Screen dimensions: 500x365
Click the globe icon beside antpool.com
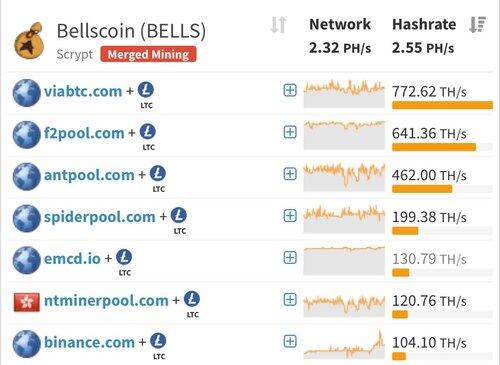tap(27, 176)
